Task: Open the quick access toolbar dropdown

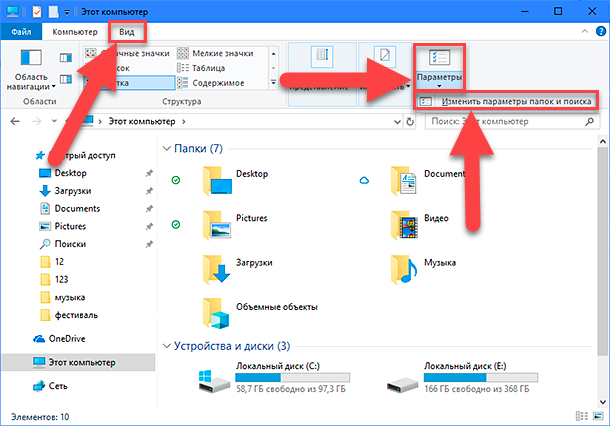Action: (67, 12)
